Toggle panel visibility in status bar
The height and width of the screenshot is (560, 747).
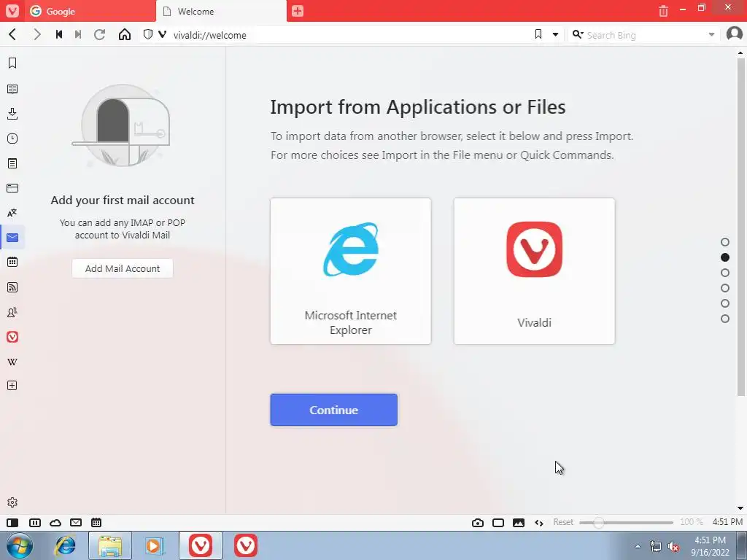pyautogui.click(x=13, y=522)
